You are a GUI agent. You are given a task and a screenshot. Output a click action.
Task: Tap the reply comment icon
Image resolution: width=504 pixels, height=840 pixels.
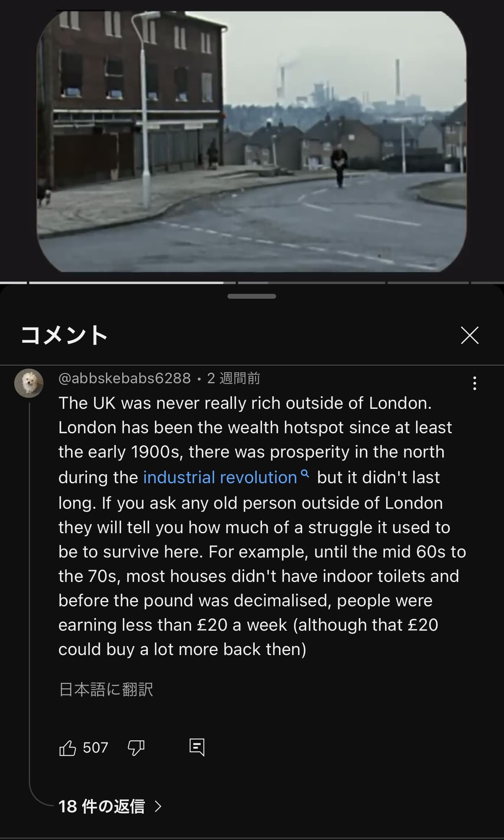[x=197, y=748]
